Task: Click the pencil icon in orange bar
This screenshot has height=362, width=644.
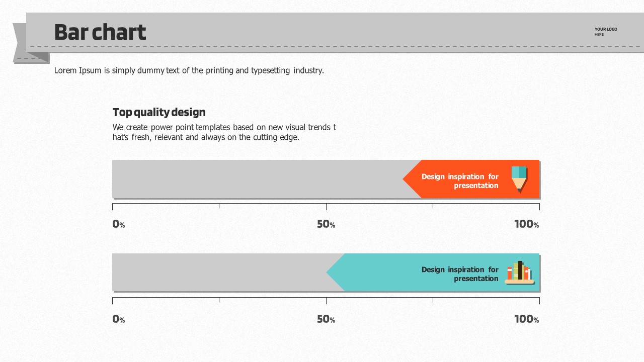Action: coord(519,178)
